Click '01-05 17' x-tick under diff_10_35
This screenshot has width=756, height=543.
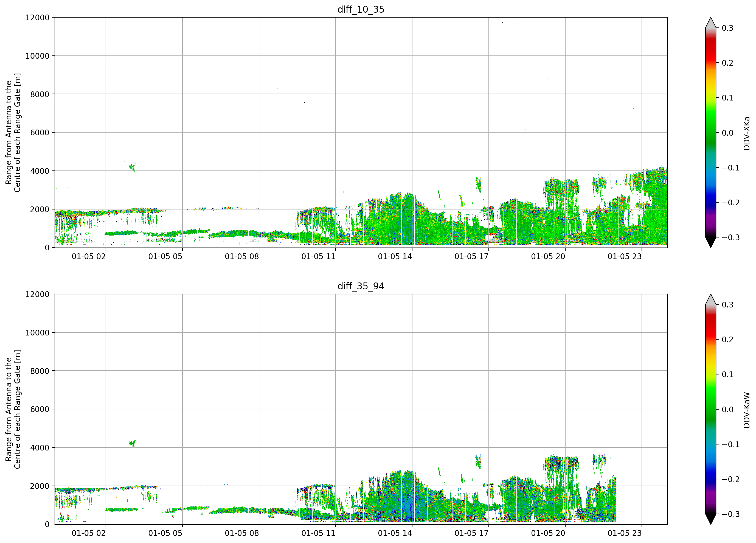pyautogui.click(x=472, y=256)
